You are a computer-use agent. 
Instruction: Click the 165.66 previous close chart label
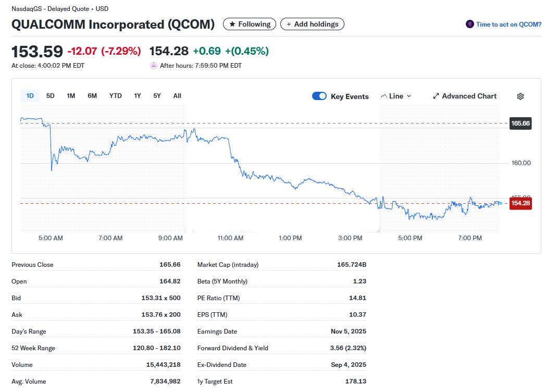[x=520, y=124]
